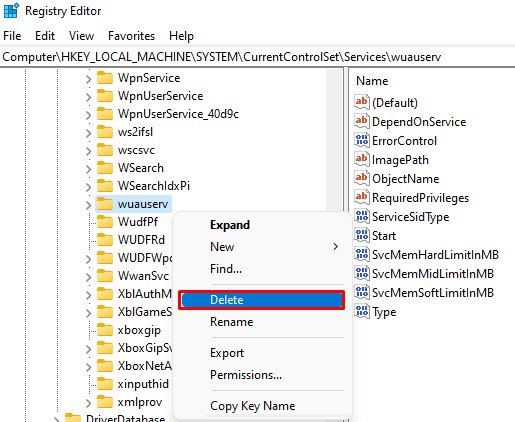This screenshot has width=515, height=422.
Task: Click the SvcMemSoftLimitInMB value icon
Action: coord(362,292)
